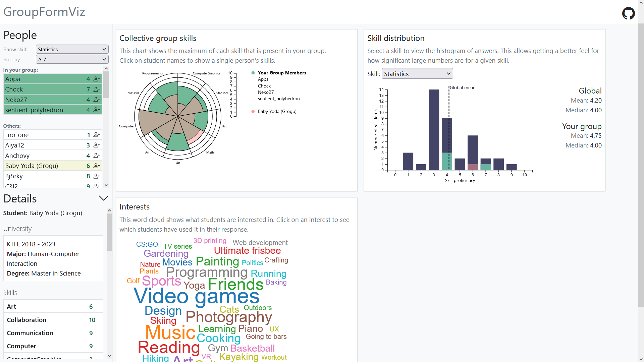Select Björky in Others list
Screen dimensions: 644x362
pos(53,176)
